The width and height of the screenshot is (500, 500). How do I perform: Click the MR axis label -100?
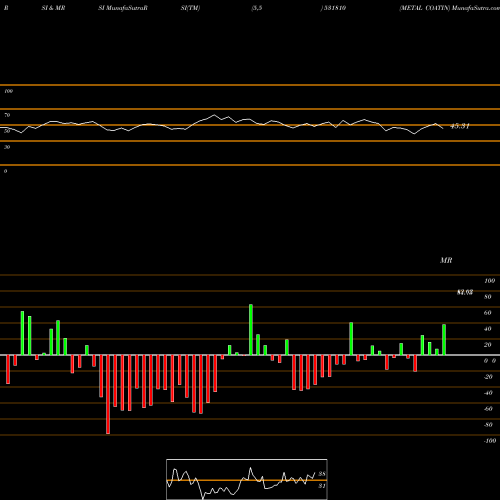[490, 441]
